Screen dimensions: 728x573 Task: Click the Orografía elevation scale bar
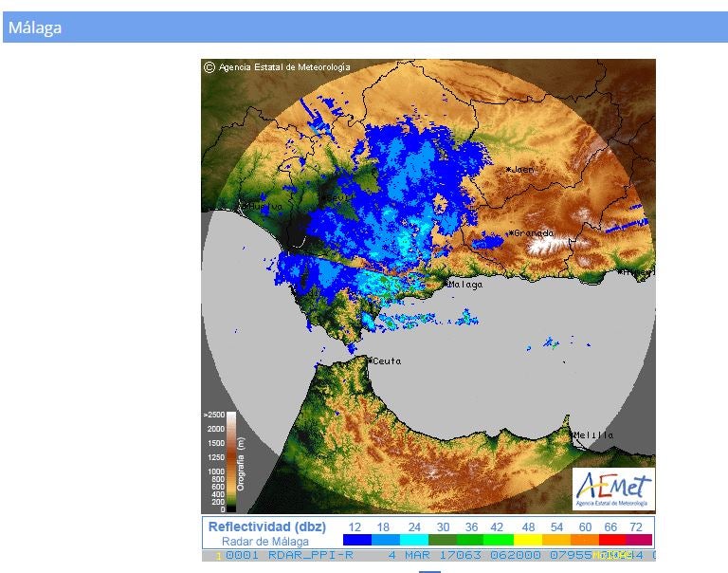[x=231, y=462]
